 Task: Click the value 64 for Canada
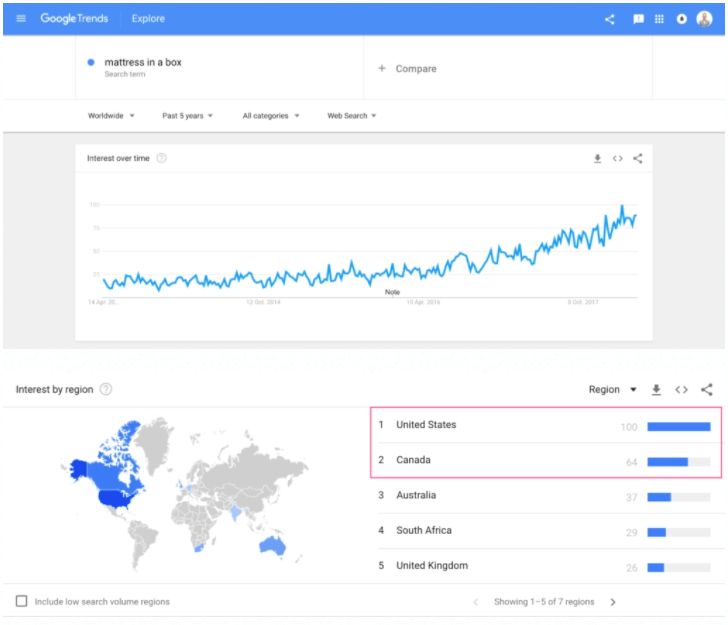[x=631, y=462]
